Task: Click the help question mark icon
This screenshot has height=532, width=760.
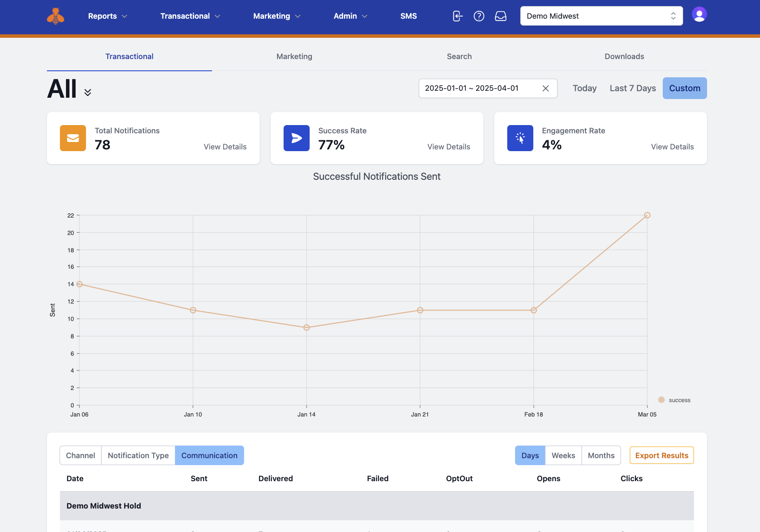Action: point(479,16)
